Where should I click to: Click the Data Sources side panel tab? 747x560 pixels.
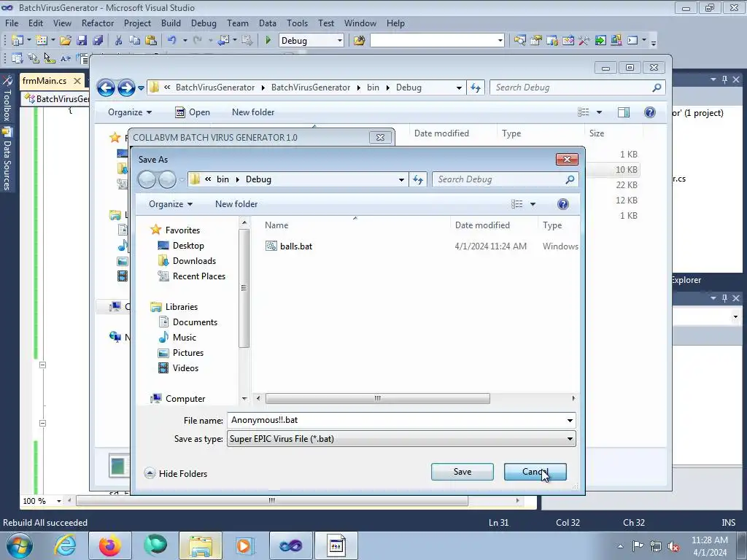coord(7,160)
